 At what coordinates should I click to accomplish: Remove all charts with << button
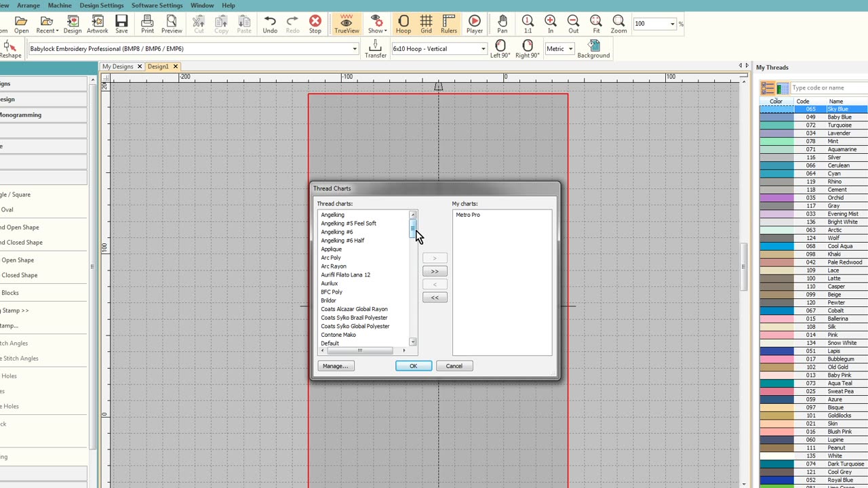tap(435, 298)
